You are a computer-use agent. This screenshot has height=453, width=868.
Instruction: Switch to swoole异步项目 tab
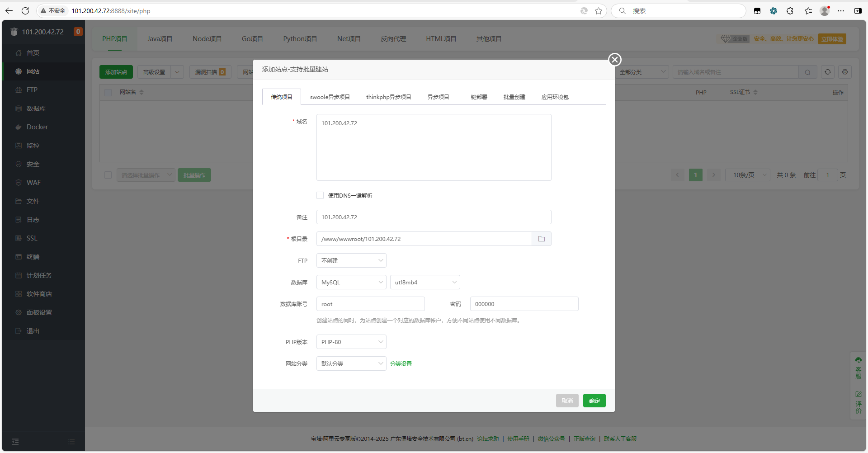point(330,97)
